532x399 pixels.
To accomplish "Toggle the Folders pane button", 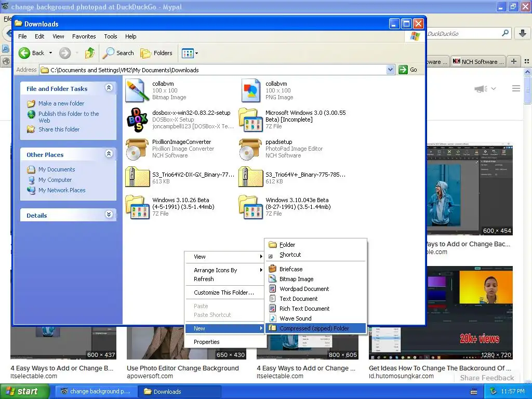I will 156,53.
